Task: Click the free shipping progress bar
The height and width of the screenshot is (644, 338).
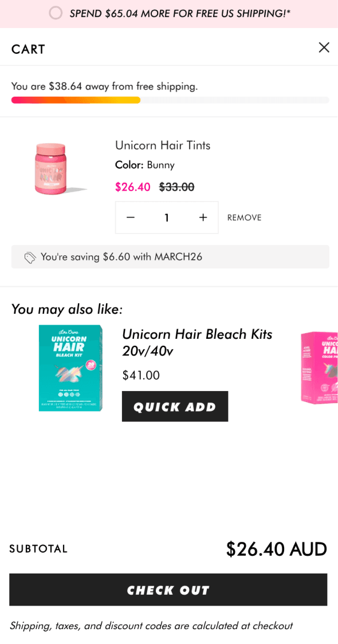Action: point(170,100)
